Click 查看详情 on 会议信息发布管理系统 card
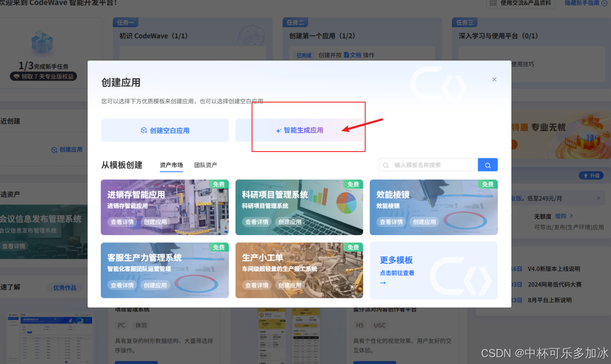The width and height of the screenshot is (611, 364). 14,246
